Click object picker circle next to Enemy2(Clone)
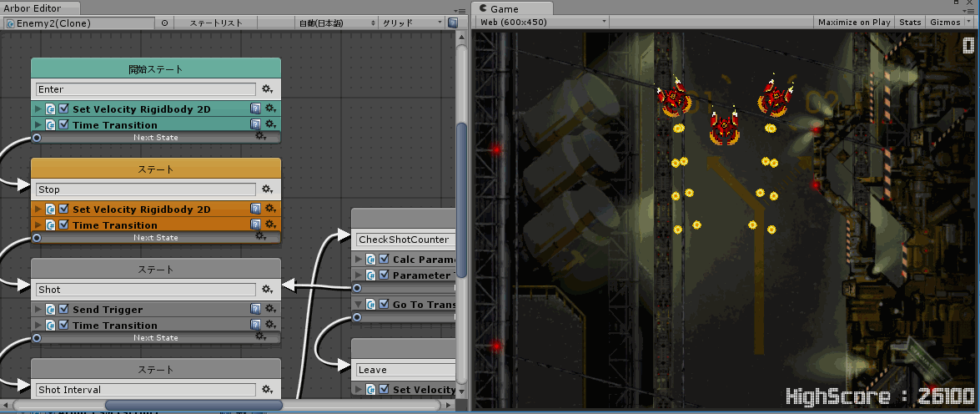This screenshot has width=980, height=414. 164,23
